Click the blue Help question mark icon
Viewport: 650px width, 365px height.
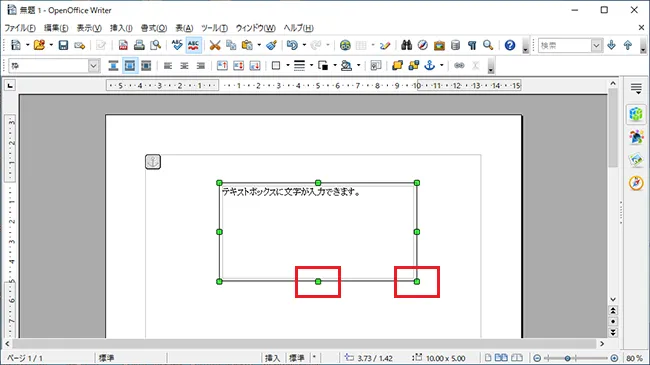[510, 45]
